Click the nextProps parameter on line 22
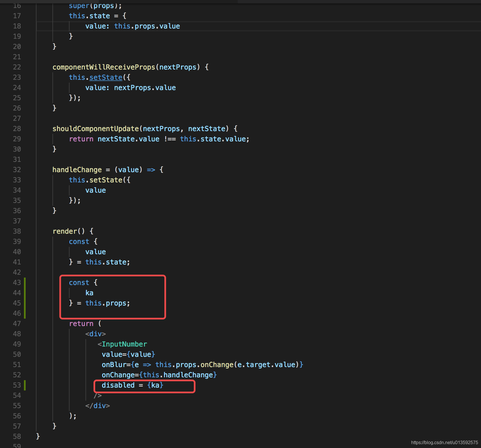 (x=178, y=67)
